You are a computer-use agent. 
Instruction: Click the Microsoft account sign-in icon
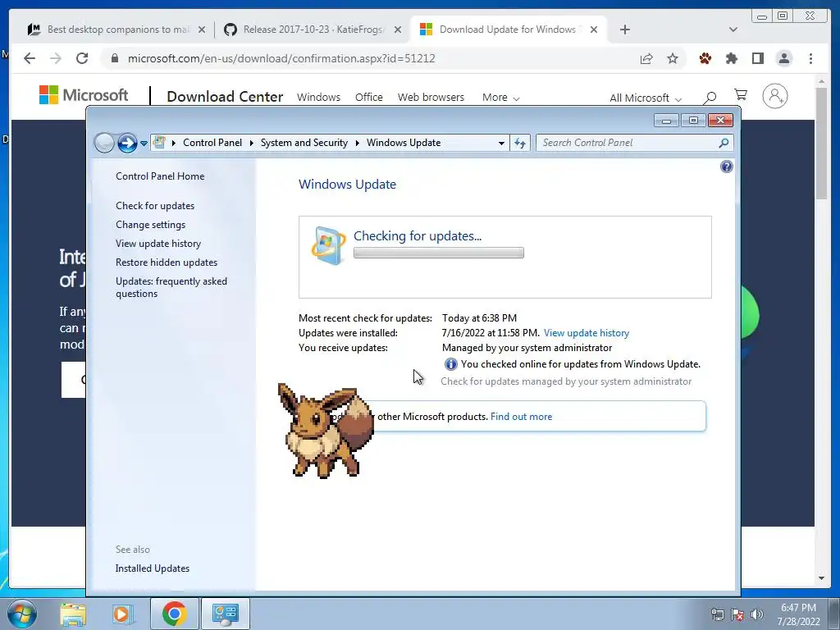[774, 96]
